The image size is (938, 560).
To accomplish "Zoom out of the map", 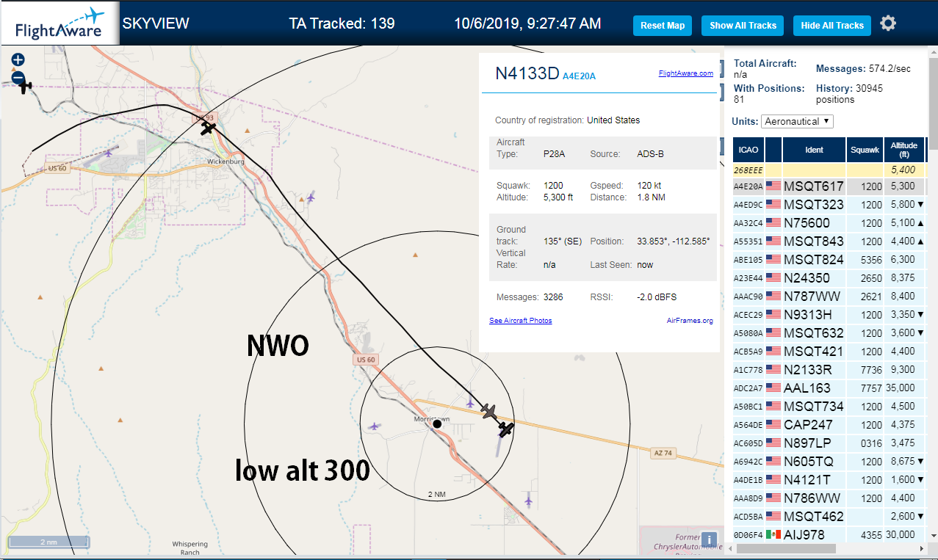I will (18, 77).
